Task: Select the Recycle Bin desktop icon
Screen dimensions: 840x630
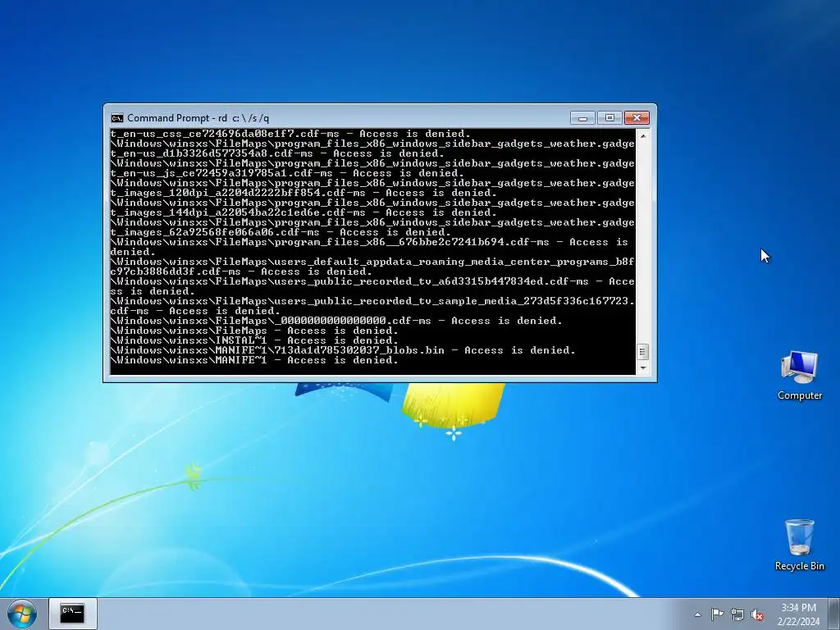Action: click(799, 545)
